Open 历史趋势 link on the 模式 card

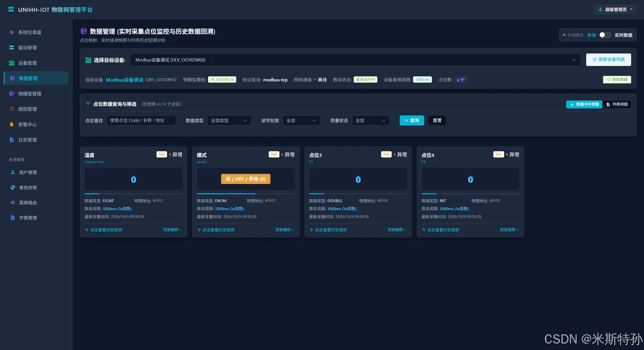tap(285, 230)
